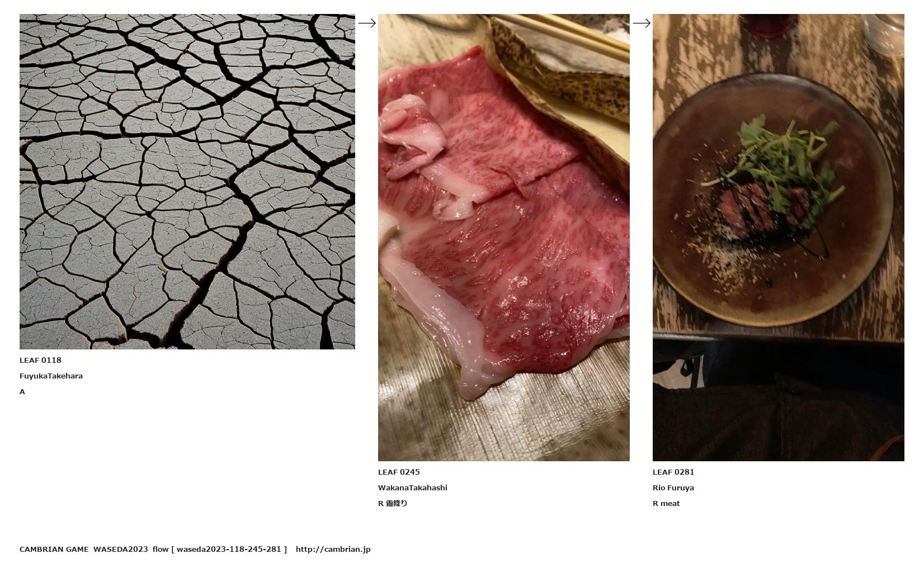
Task: Click the author name Rio Furuya
Action: click(x=673, y=488)
